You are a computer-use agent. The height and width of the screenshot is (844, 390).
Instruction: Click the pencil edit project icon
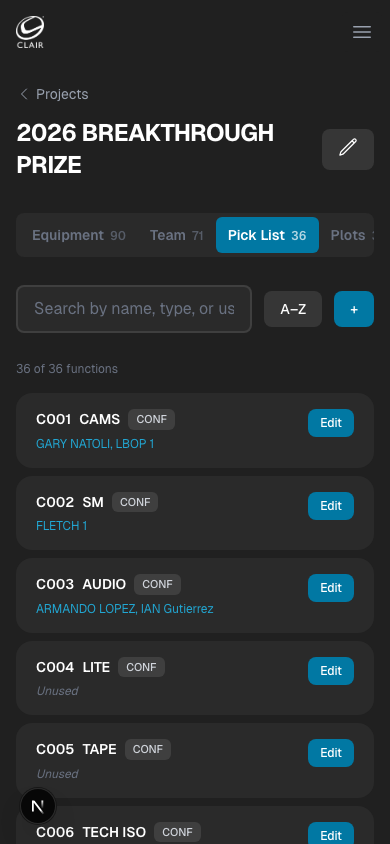(348, 149)
